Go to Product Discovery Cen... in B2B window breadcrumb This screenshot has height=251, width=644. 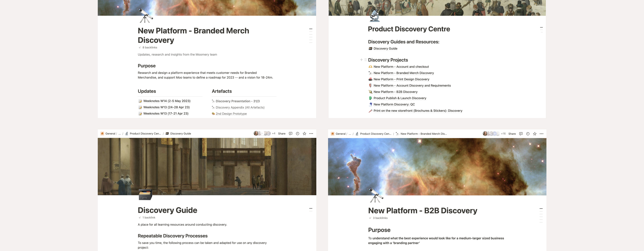pyautogui.click(x=374, y=134)
